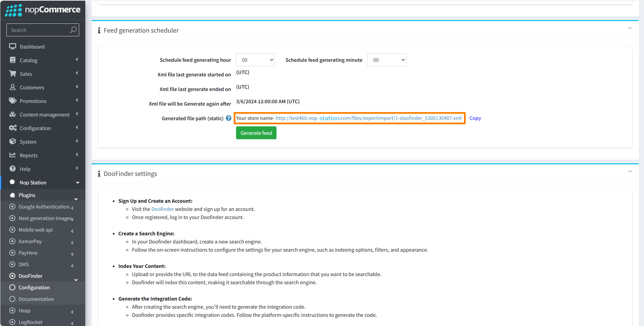Click the Sales cart icon

point(13,73)
